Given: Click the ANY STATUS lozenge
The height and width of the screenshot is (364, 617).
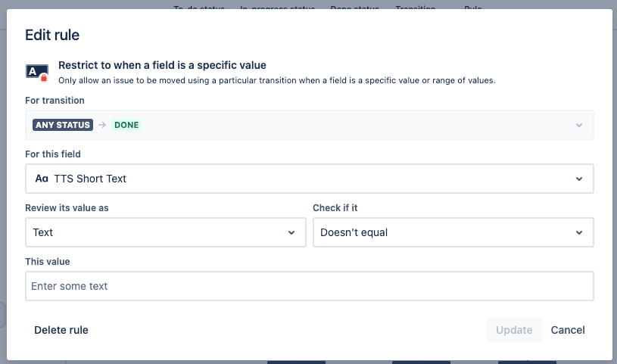Looking at the screenshot, I should [63, 125].
